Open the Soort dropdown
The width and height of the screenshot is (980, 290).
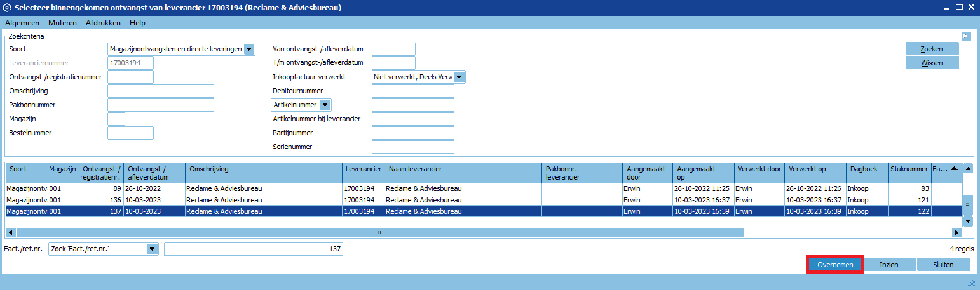tap(249, 49)
